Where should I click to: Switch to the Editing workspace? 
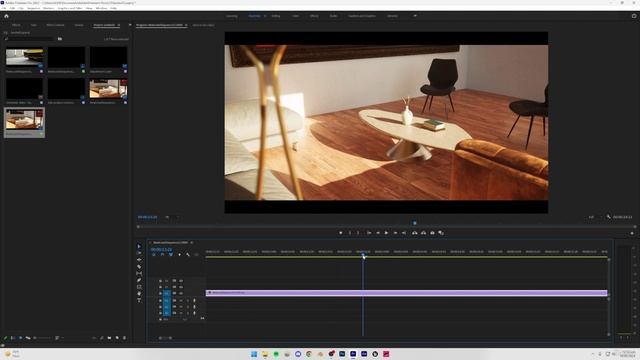(x=276, y=16)
